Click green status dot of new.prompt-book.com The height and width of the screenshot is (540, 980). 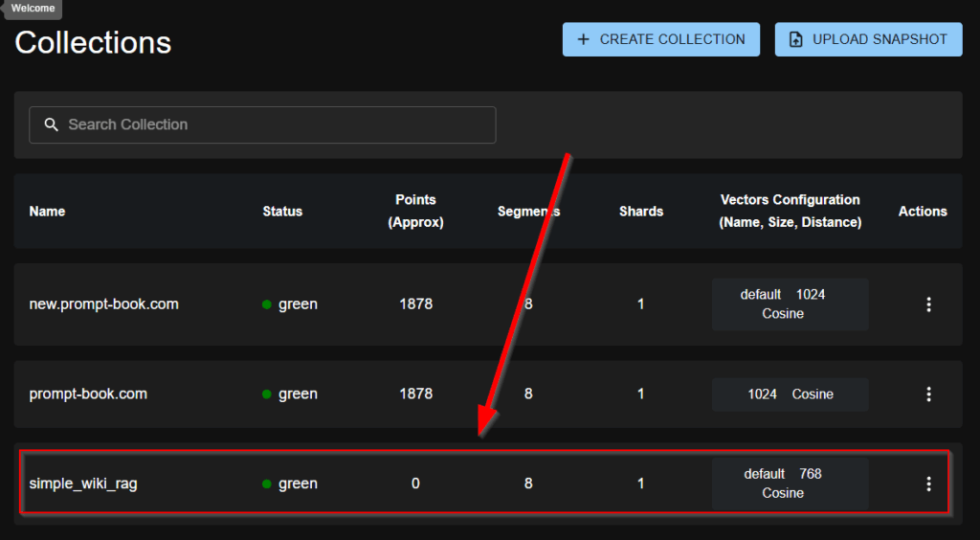[x=267, y=304]
